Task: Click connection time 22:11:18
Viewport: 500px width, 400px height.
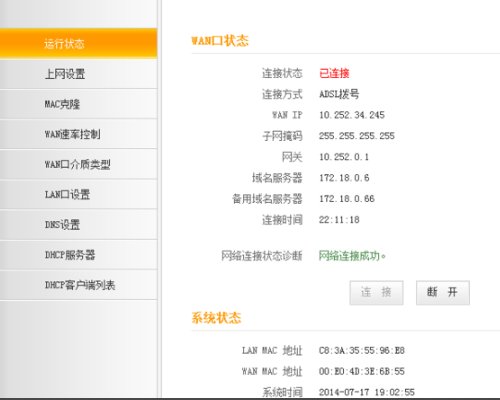Action: pos(339,220)
